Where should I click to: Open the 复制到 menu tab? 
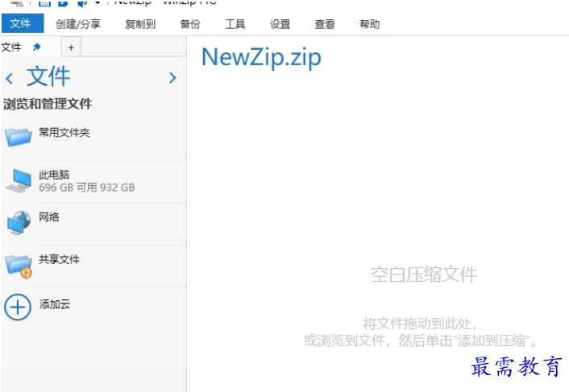(140, 24)
